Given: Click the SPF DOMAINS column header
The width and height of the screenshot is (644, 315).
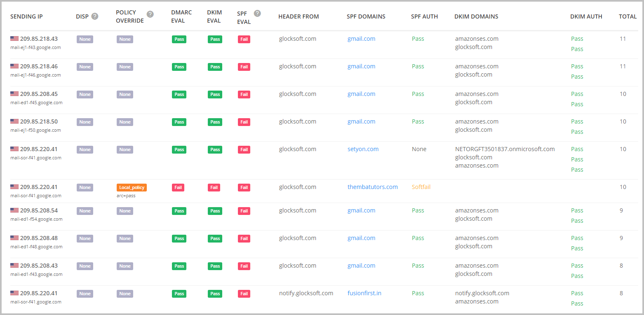Looking at the screenshot, I should tap(366, 16).
